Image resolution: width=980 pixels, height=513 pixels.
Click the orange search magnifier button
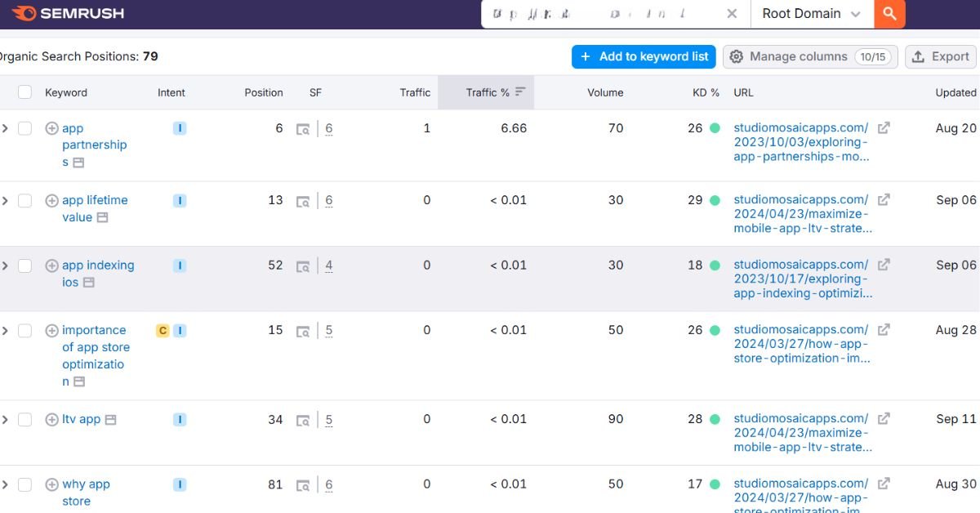point(889,14)
